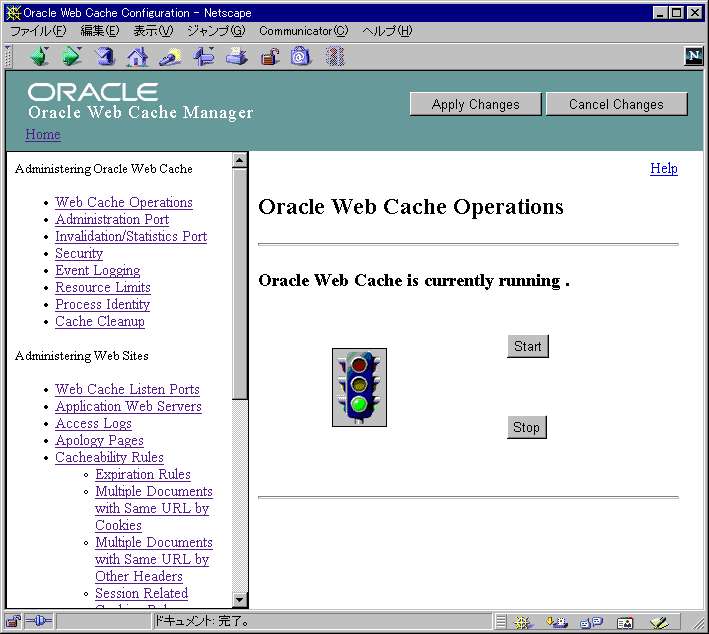709x634 pixels.
Task: Open Invalidation/Statistics Port link
Action: (131, 237)
